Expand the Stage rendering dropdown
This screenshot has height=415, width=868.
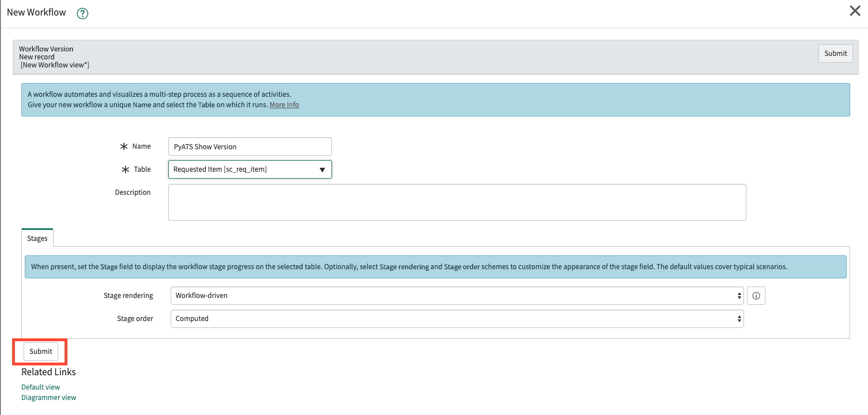point(457,296)
